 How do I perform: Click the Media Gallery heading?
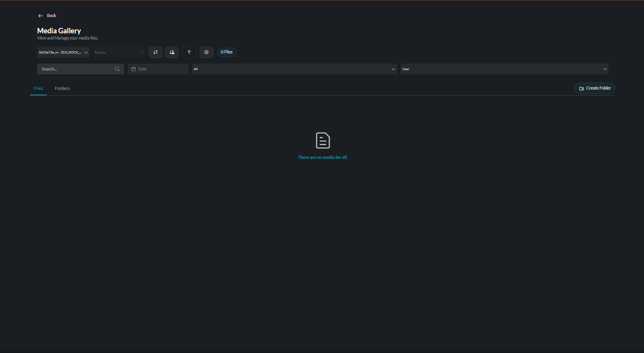(x=59, y=31)
